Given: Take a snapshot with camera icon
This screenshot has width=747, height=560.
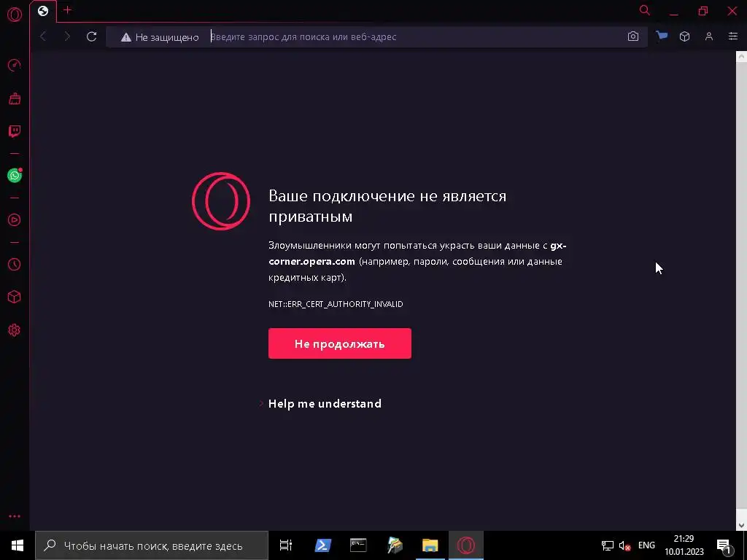Looking at the screenshot, I should tap(632, 36).
